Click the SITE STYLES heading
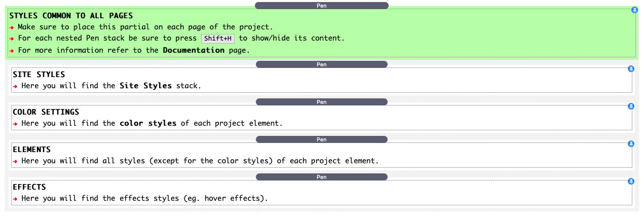This screenshot has height=217, width=644. (x=39, y=75)
